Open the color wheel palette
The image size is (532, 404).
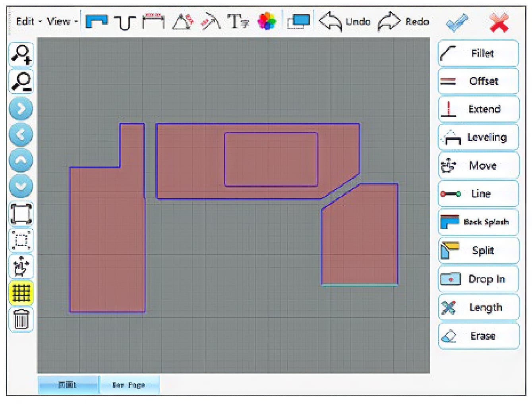click(267, 21)
